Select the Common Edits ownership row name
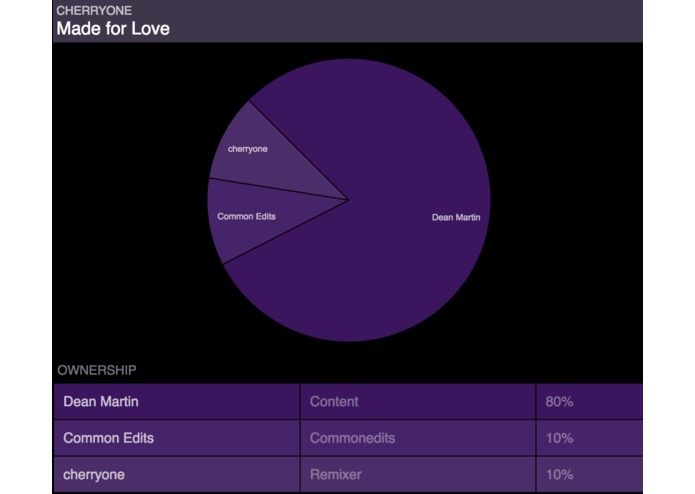Screen dimensions: 695x494 point(108,438)
